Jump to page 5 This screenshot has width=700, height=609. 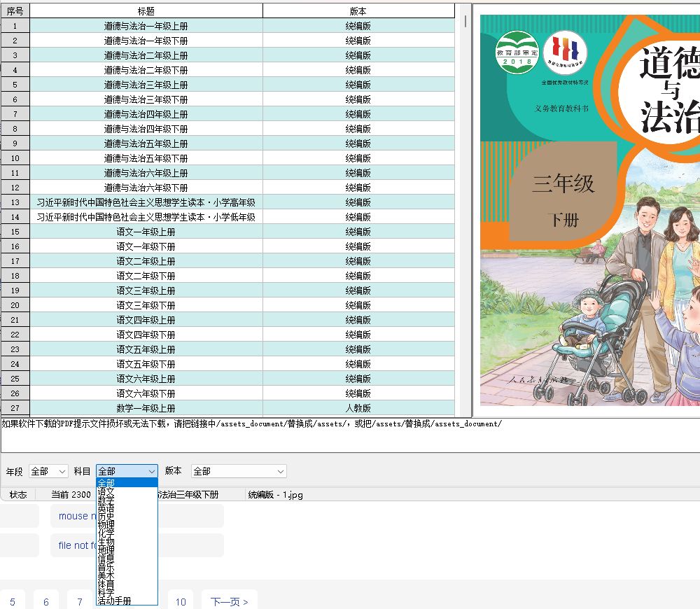(x=13, y=601)
